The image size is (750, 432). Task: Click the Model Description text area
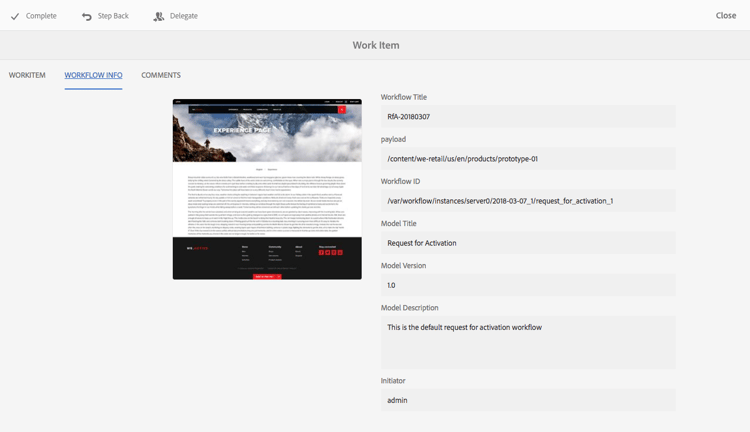click(528, 342)
